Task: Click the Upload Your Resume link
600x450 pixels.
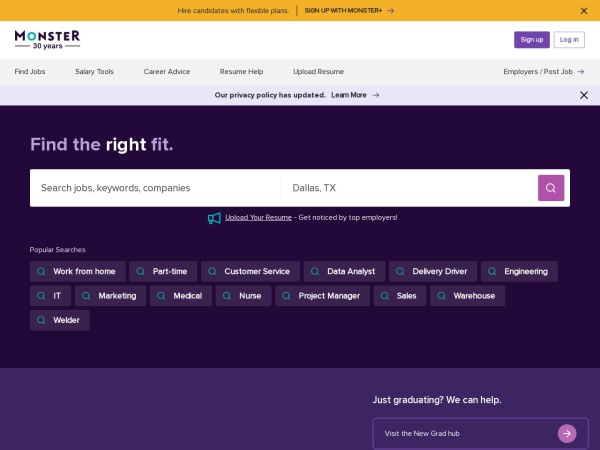Action: click(x=258, y=217)
